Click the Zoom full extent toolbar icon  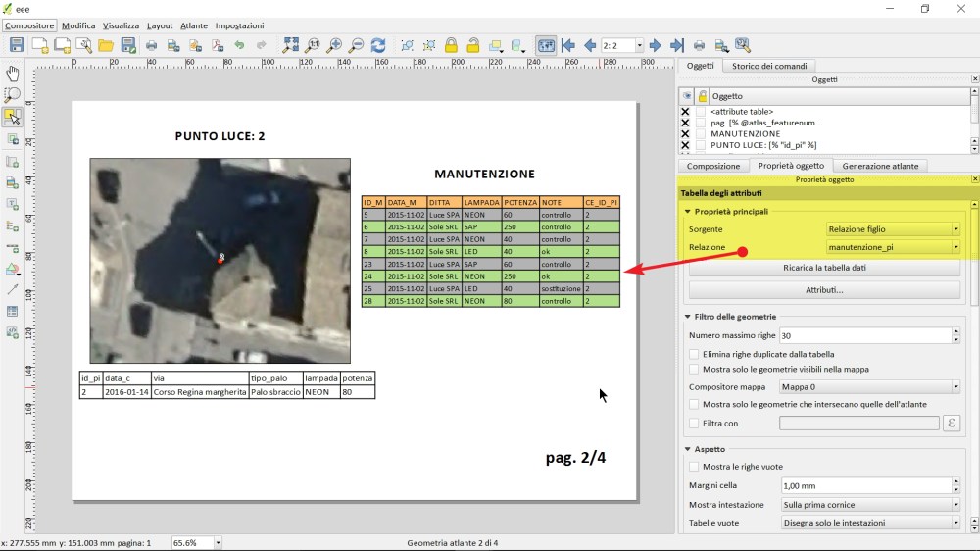coord(291,45)
